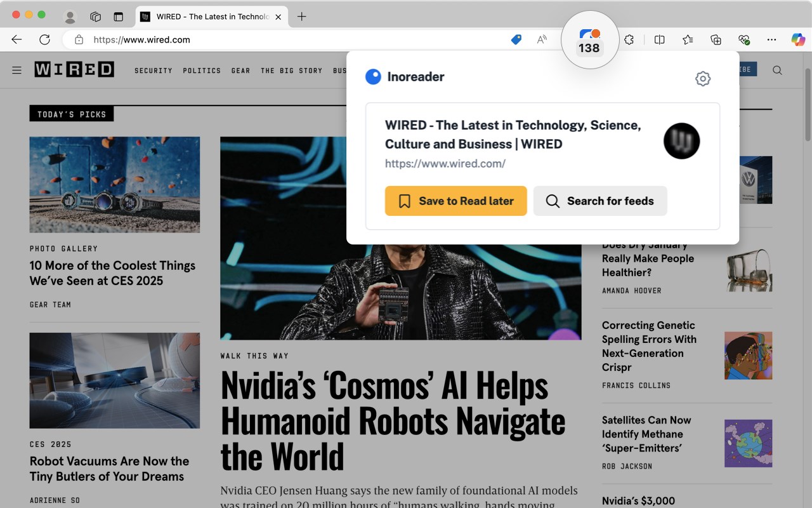Open Correcting Genetic Spelling Errors article

click(649, 346)
